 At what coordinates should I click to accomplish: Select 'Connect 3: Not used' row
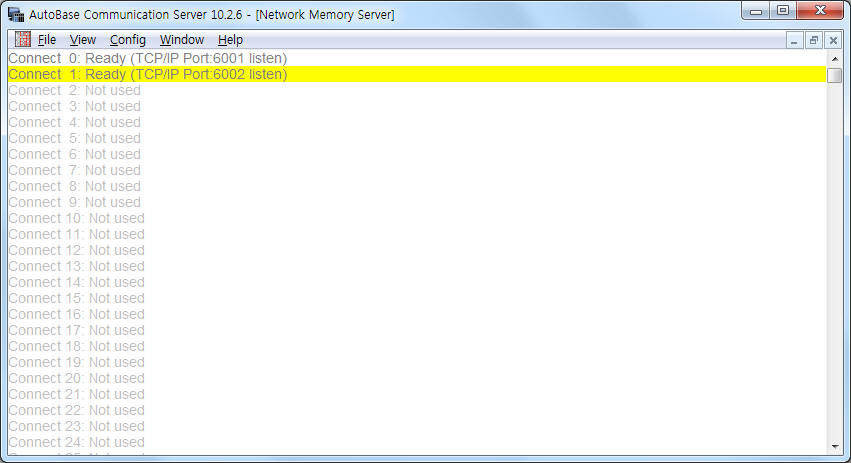coord(417,106)
